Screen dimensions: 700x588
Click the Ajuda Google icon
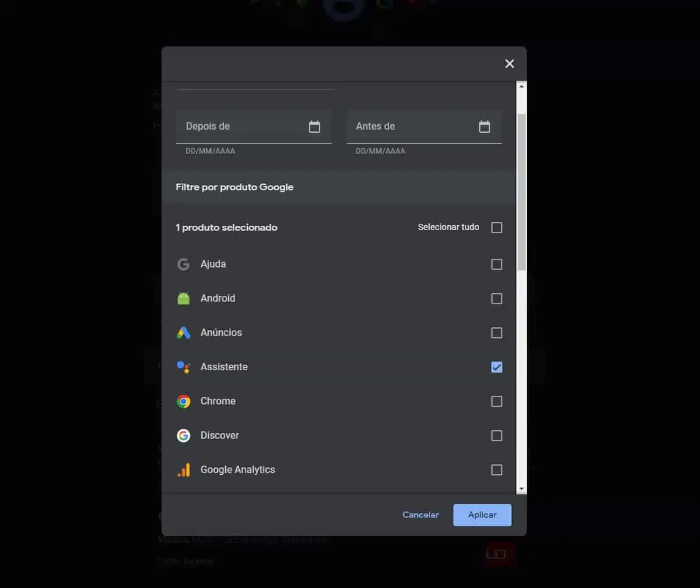tap(184, 264)
